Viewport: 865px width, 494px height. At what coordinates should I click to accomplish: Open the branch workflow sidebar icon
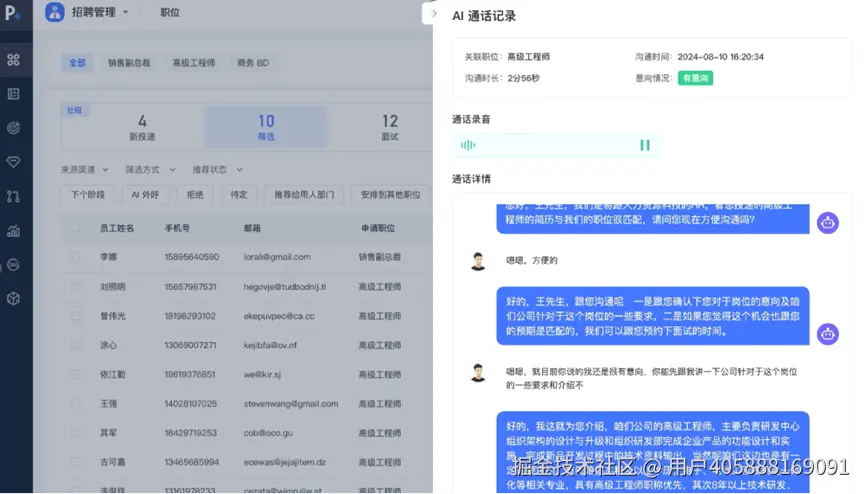pyautogui.click(x=13, y=196)
